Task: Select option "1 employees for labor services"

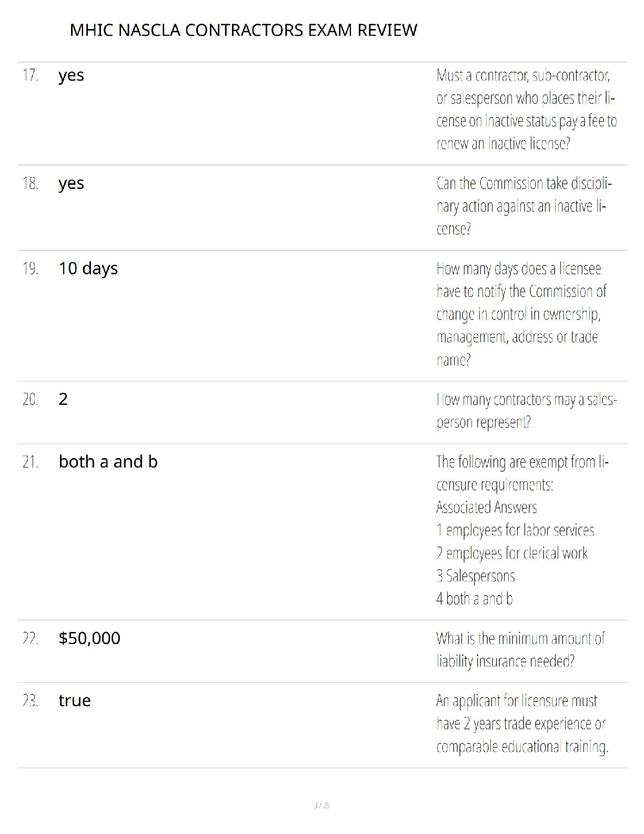Action: point(515,530)
